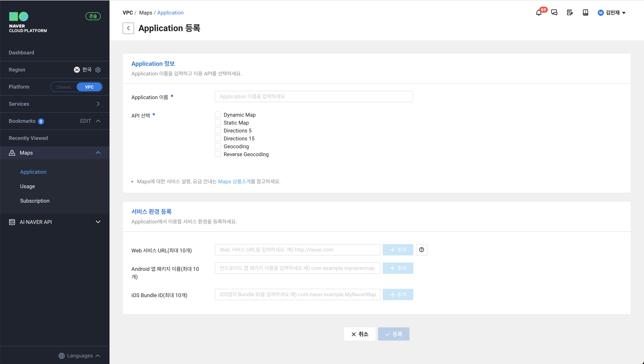Open the edit note icon in header
The height and width of the screenshot is (364, 644).
click(570, 13)
